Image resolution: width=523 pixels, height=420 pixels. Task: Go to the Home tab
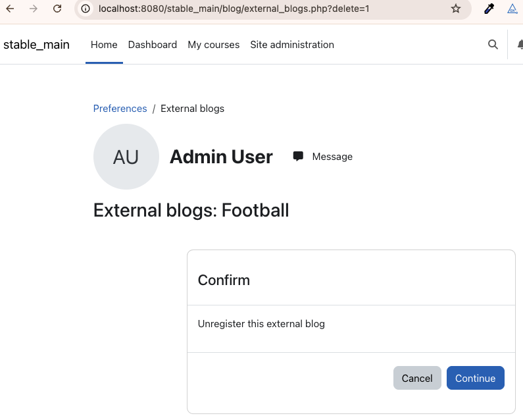104,45
